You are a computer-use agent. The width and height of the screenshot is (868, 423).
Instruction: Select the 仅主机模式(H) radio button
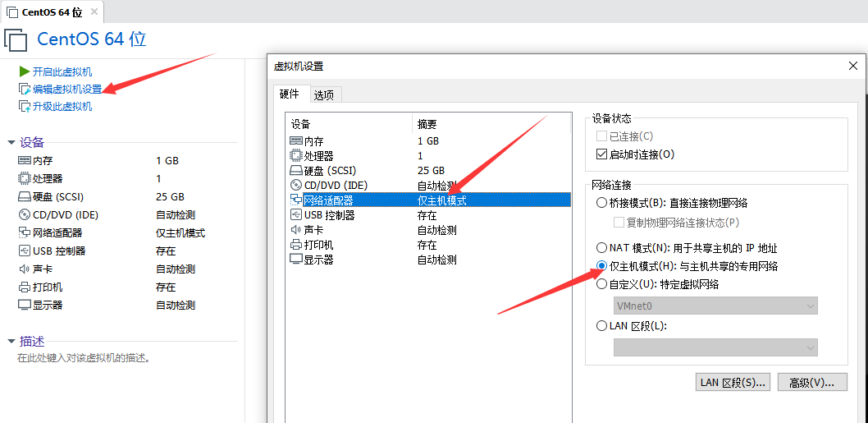(x=601, y=266)
